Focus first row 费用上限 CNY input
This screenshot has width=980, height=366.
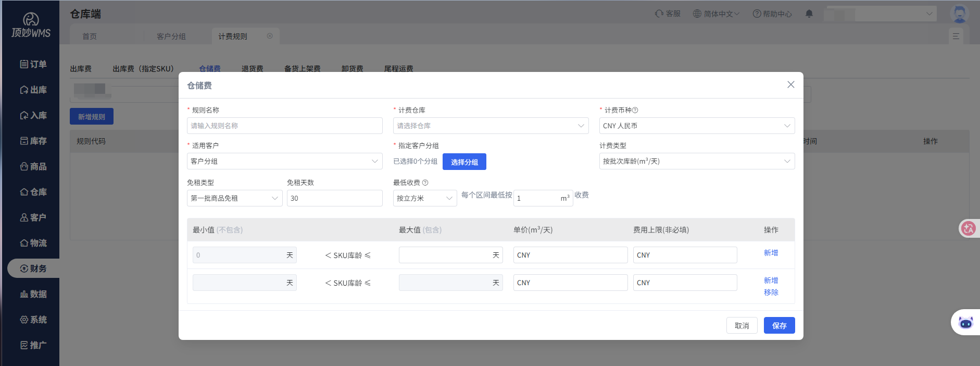click(685, 255)
